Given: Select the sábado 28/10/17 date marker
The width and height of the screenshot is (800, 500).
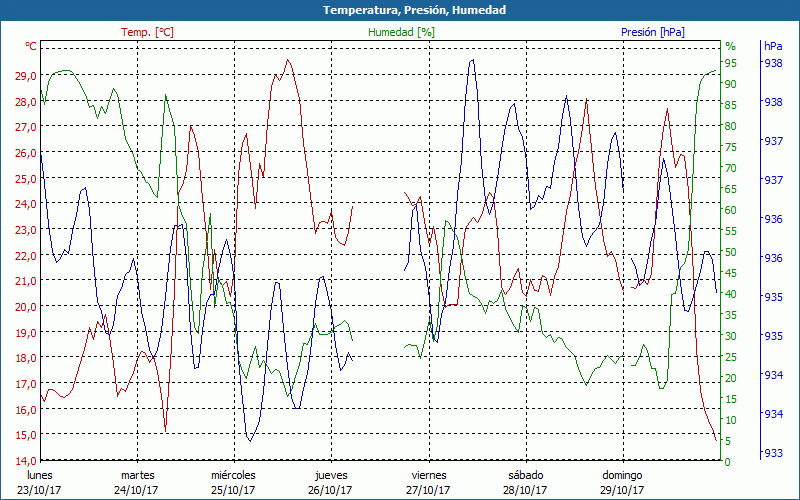Looking at the screenshot, I should 525,482.
